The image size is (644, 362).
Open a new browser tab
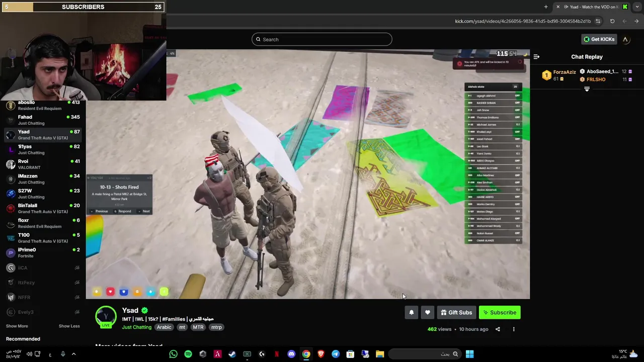tap(546, 7)
